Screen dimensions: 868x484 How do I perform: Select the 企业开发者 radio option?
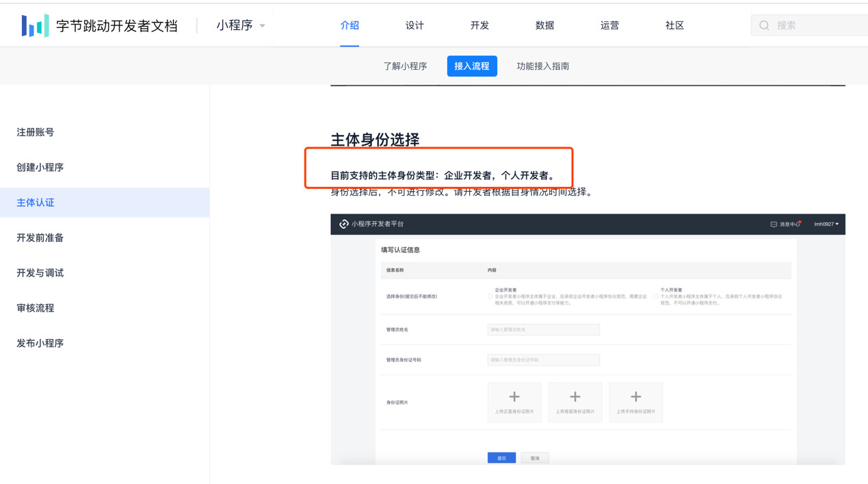tap(490, 296)
